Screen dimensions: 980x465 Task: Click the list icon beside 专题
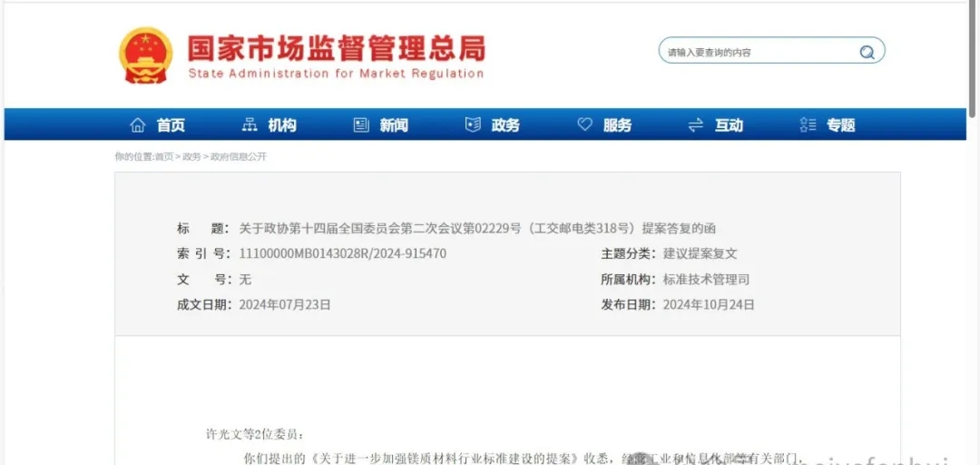point(808,125)
